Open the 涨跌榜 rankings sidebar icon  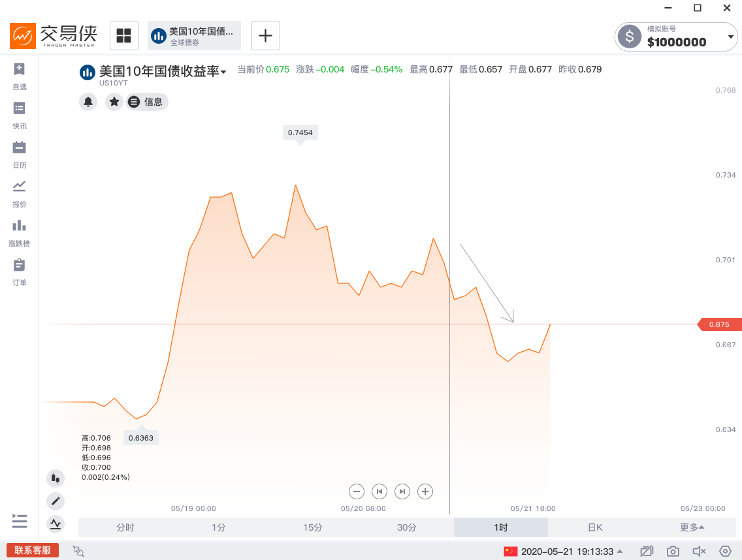click(20, 233)
